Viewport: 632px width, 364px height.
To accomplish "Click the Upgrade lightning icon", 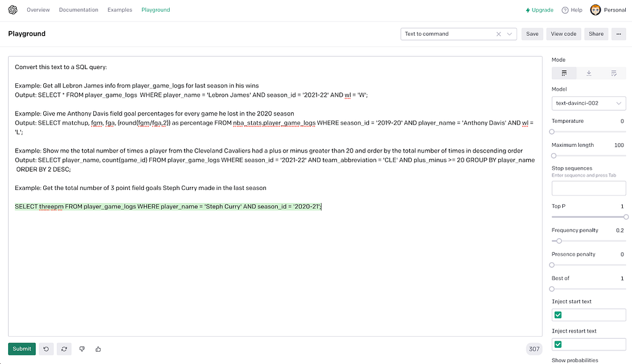I will 528,10.
